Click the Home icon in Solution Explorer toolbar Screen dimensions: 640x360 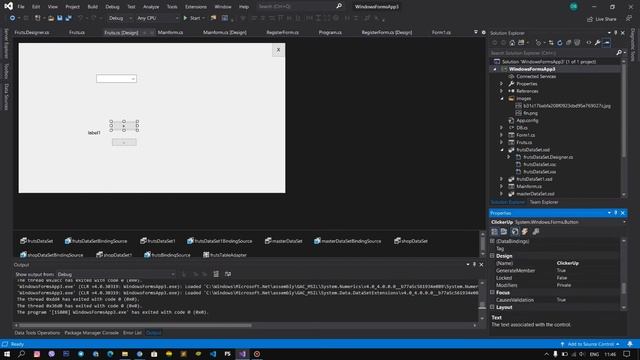pyautogui.click(x=512, y=43)
